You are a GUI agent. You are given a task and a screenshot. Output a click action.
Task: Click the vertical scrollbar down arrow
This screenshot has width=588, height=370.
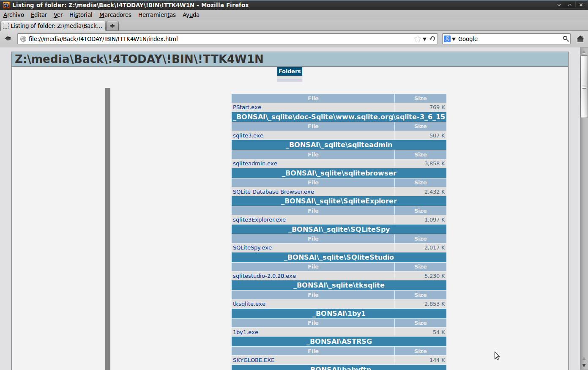(584, 365)
